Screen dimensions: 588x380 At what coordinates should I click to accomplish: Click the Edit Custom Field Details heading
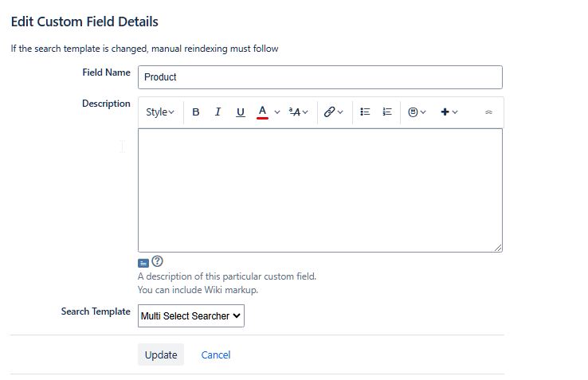(x=84, y=22)
